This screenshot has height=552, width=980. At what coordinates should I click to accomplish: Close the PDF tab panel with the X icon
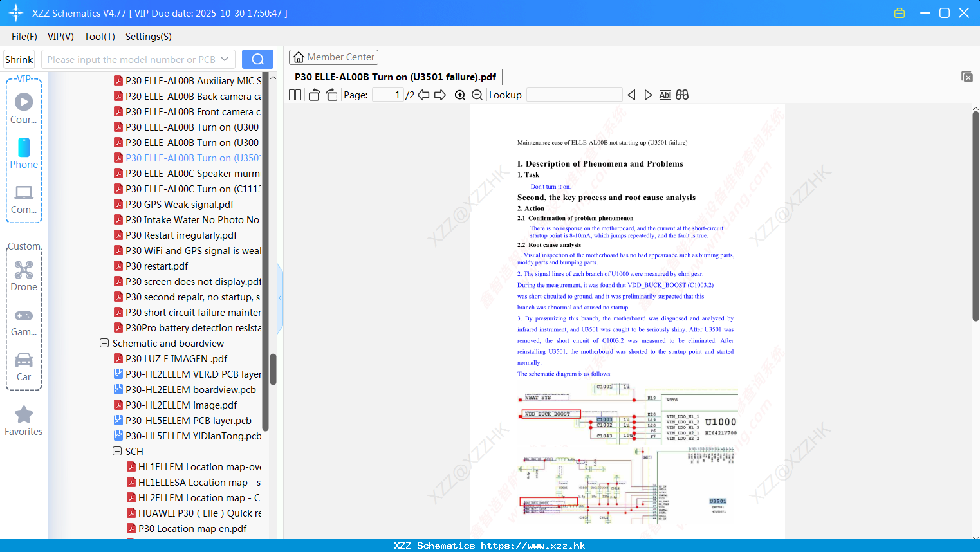(x=966, y=77)
